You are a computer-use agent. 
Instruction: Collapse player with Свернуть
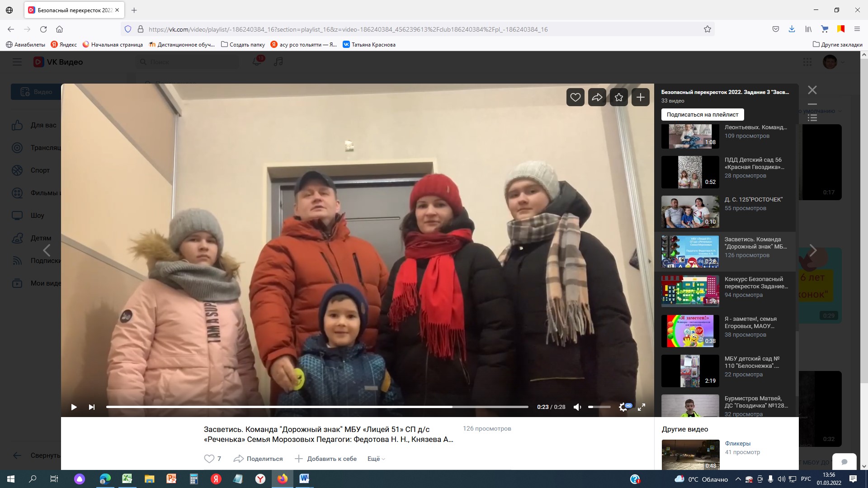[x=36, y=455]
